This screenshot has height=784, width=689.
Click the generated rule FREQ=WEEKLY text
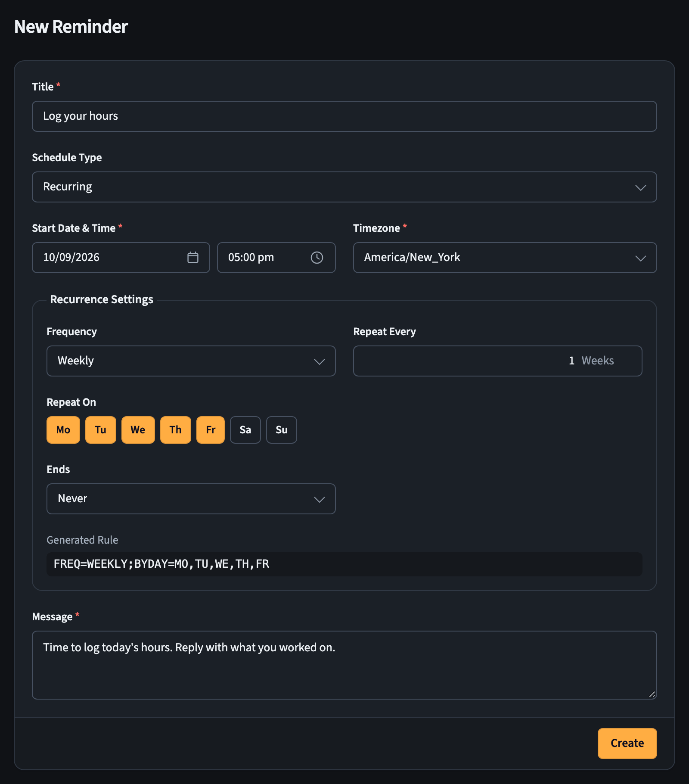click(x=161, y=564)
